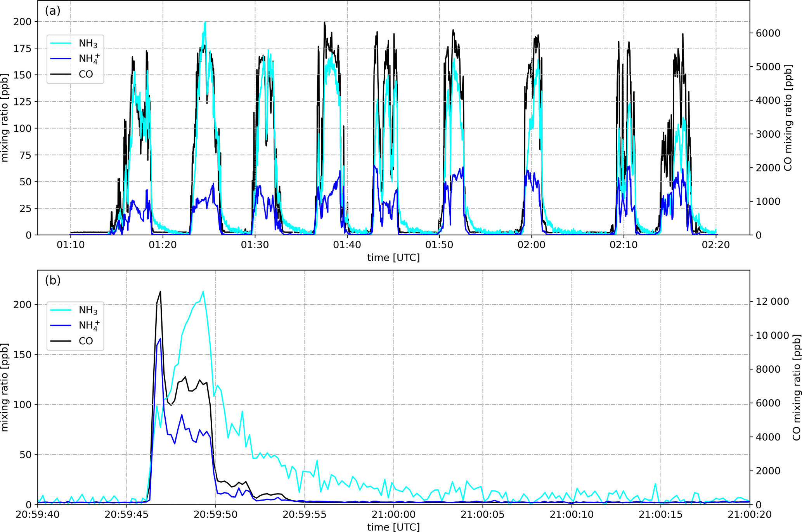This screenshot has height=532, width=802.
Task: Click the (a) panel label
Action: coord(52,10)
